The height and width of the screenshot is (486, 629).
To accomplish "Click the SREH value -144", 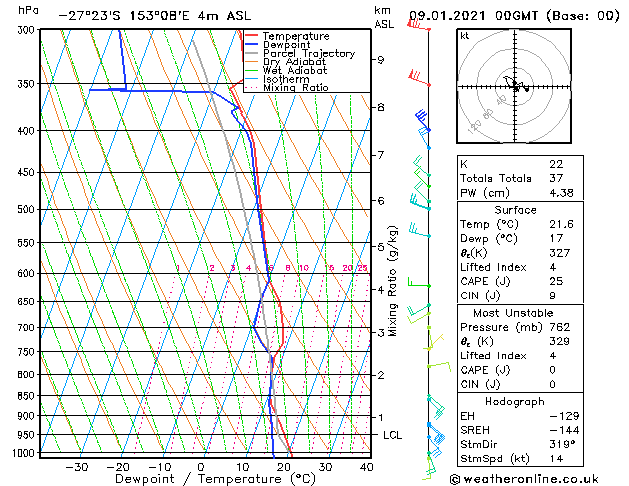I will point(564,430).
